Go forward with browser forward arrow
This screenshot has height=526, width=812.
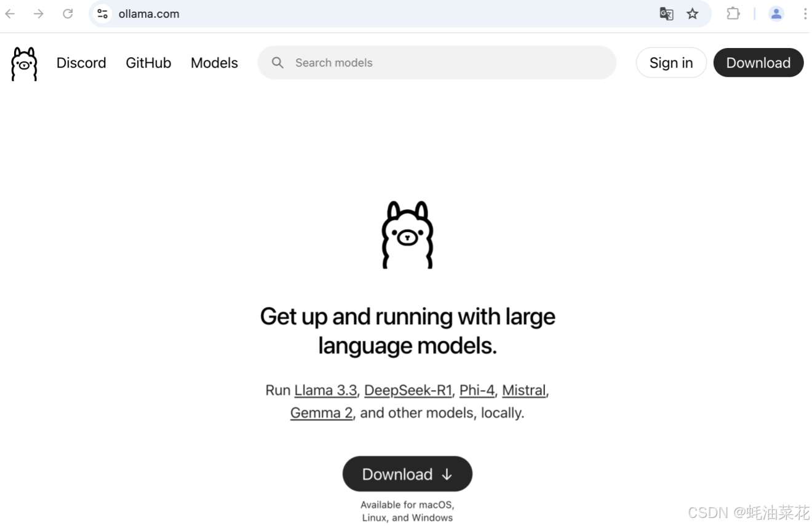click(39, 14)
